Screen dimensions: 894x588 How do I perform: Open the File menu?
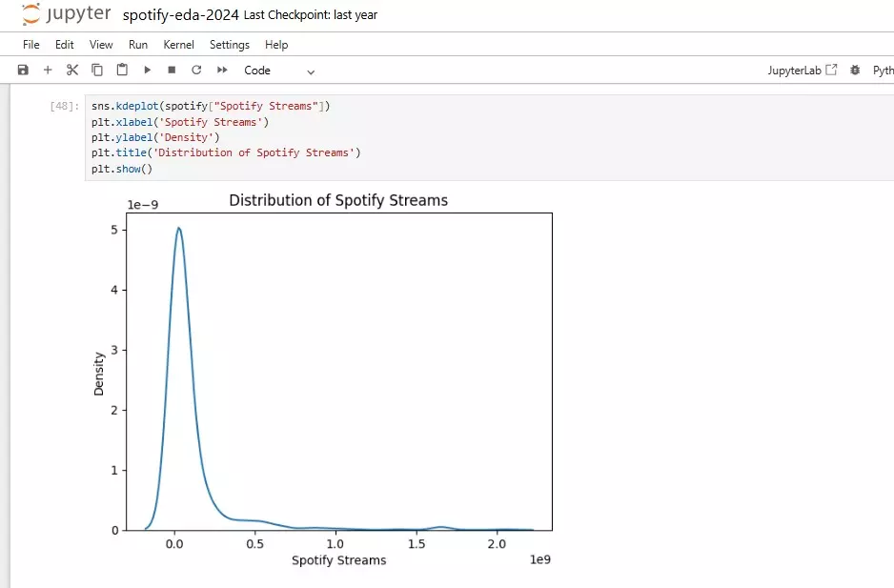click(30, 44)
